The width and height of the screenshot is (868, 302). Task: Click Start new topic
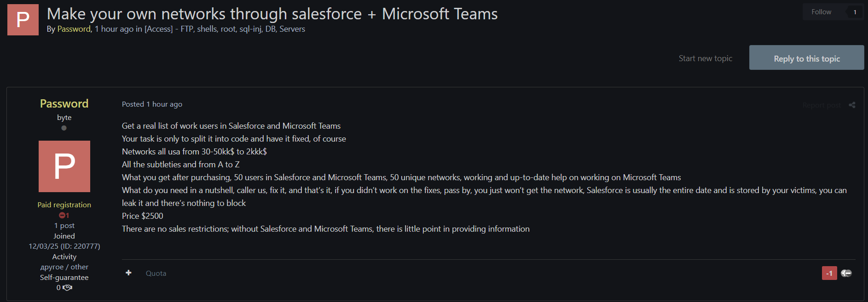[x=705, y=58]
